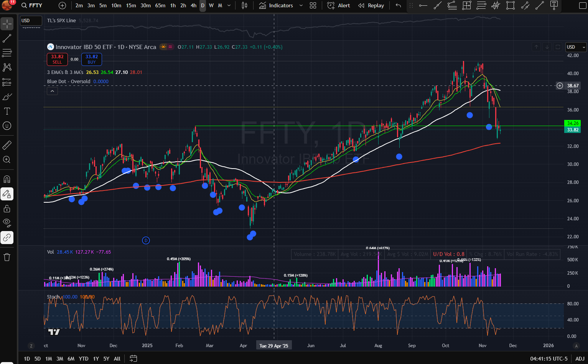Open the Fibonacci retracement tools
Screen dimensions: 588x364
click(x=7, y=53)
